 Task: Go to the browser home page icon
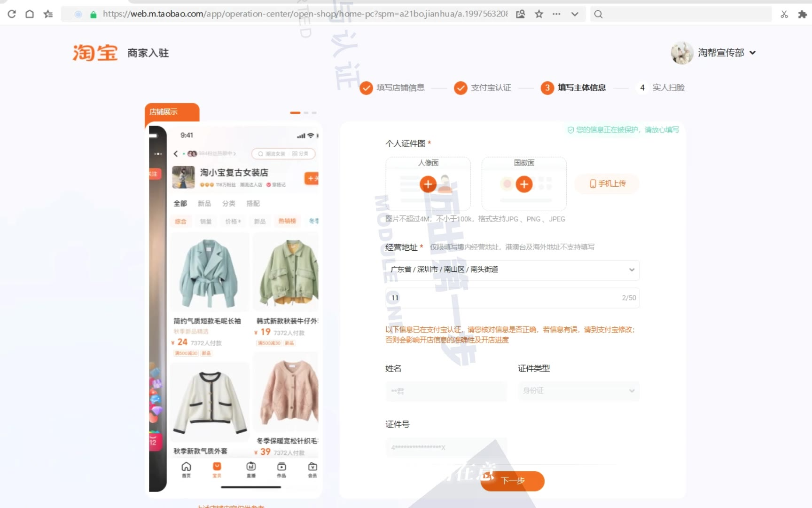pyautogui.click(x=30, y=14)
